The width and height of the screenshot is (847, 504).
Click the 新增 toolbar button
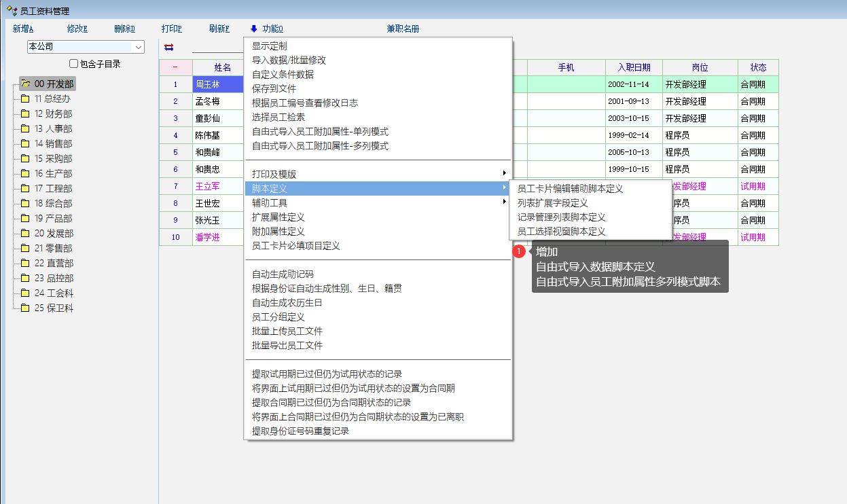pos(23,29)
